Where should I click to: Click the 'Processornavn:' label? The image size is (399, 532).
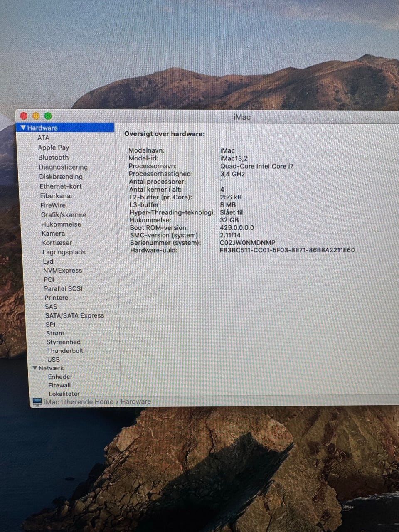[x=153, y=166]
